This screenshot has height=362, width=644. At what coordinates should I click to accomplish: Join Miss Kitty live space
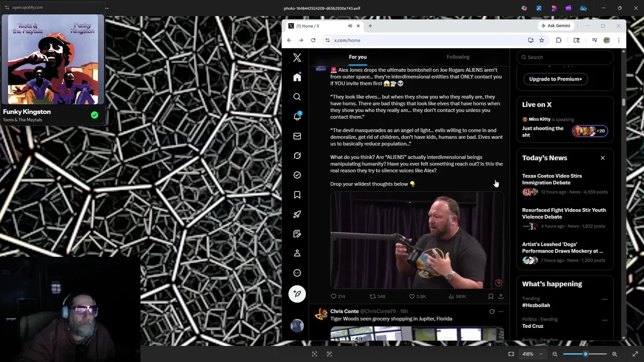(565, 126)
